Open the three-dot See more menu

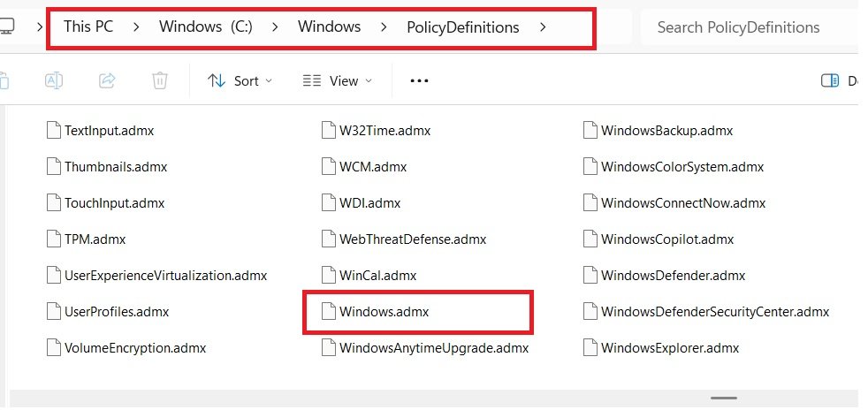[419, 80]
